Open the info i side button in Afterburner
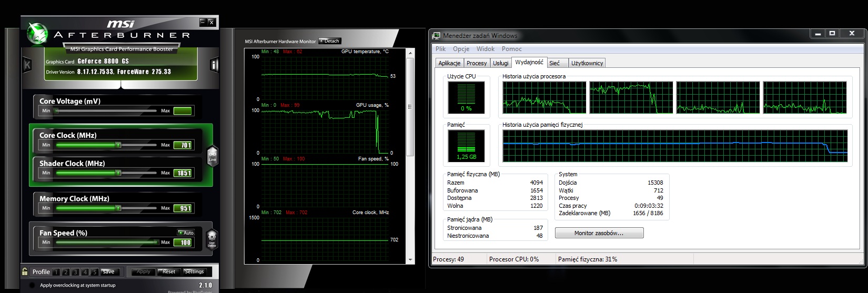Image resolution: width=868 pixels, height=293 pixels. click(214, 65)
